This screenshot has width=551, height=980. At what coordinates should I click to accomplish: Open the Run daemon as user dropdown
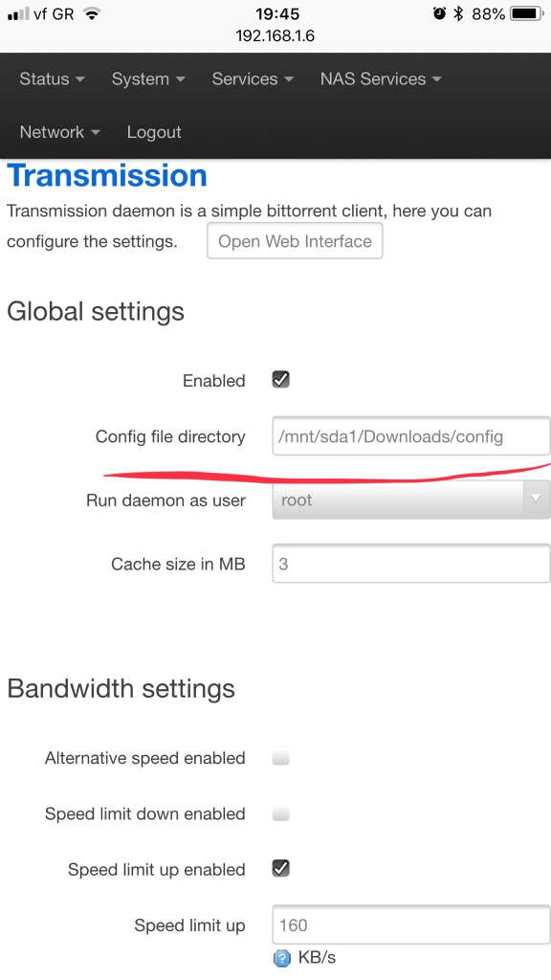pos(411,500)
